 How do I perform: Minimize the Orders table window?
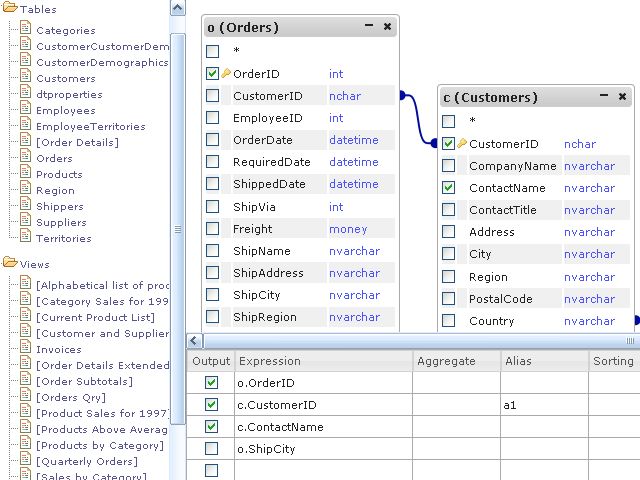pos(369,26)
